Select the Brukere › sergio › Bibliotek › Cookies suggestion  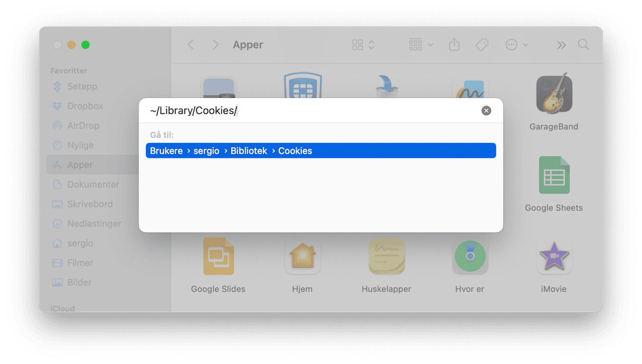[x=321, y=151]
